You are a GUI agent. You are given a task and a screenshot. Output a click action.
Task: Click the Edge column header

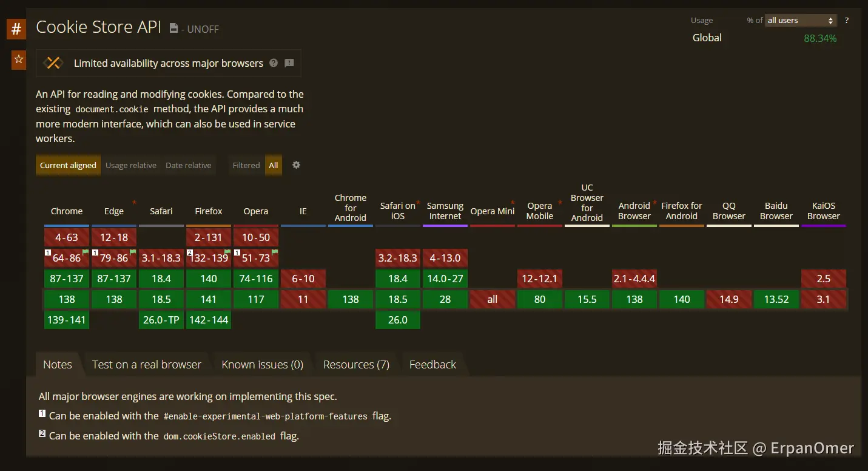(x=114, y=211)
